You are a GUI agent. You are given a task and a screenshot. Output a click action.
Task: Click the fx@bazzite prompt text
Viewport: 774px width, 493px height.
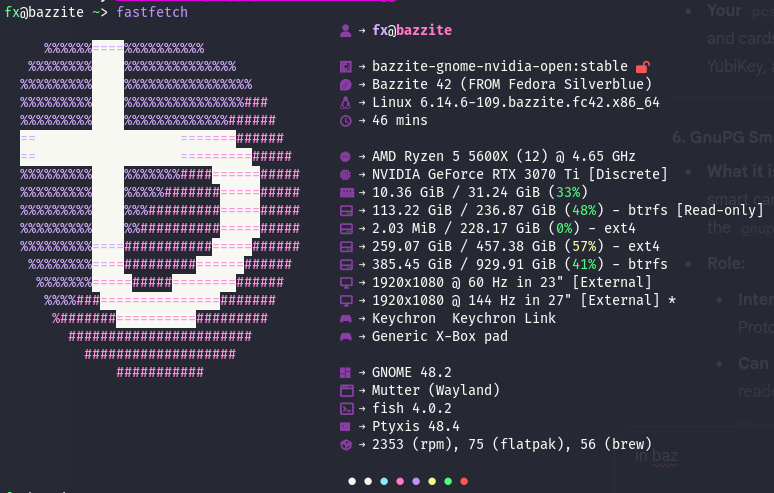click(x=44, y=12)
